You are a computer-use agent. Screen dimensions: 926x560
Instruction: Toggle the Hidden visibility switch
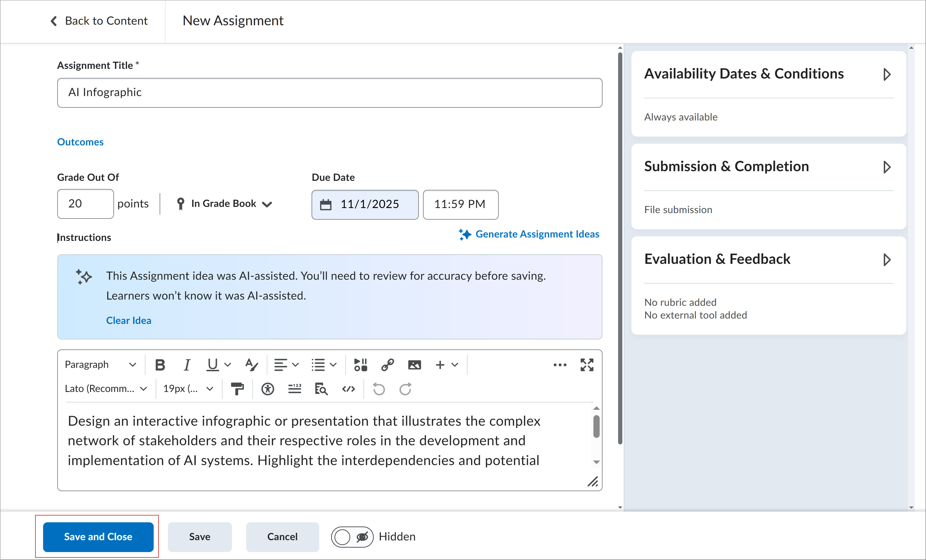352,537
